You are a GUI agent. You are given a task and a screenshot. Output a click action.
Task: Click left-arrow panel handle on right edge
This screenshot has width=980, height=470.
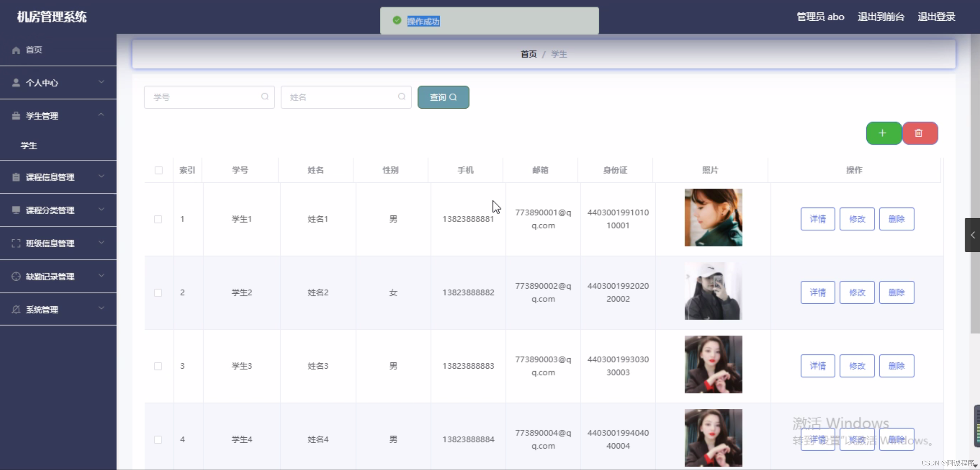972,235
